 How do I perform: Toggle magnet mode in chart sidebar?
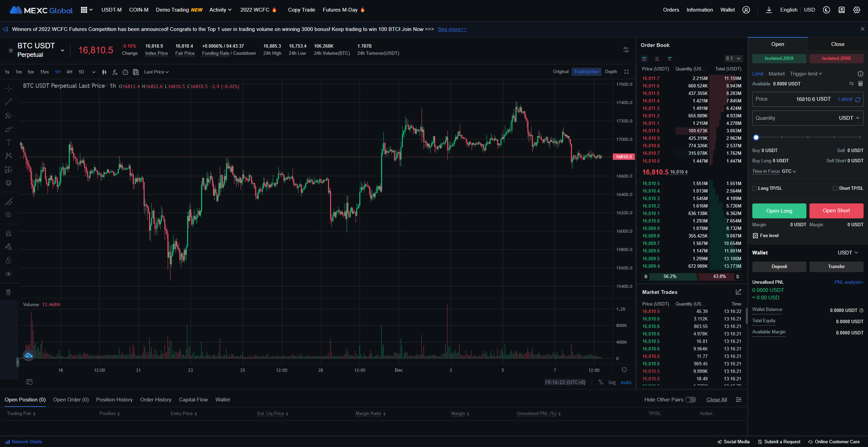pyautogui.click(x=9, y=233)
